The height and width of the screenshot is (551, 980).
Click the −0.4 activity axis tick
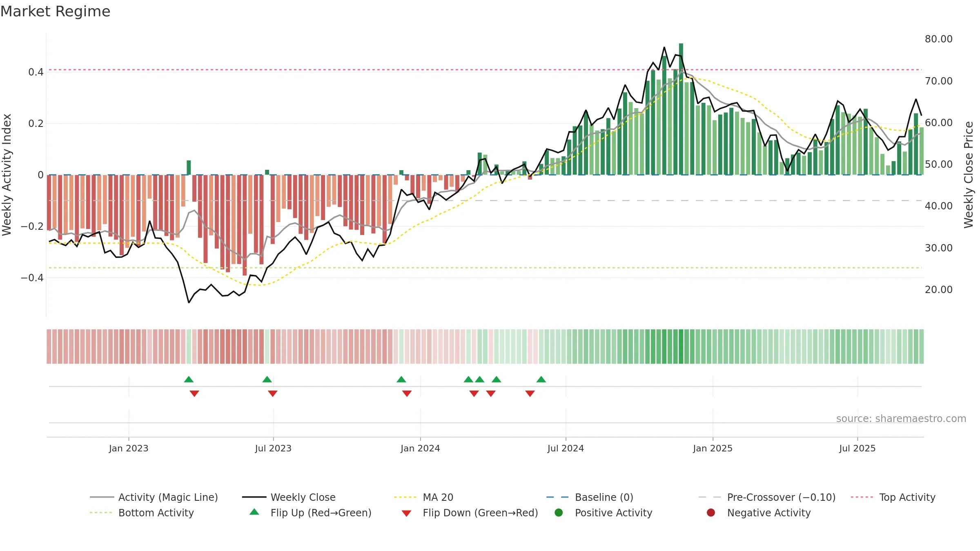tap(32, 278)
